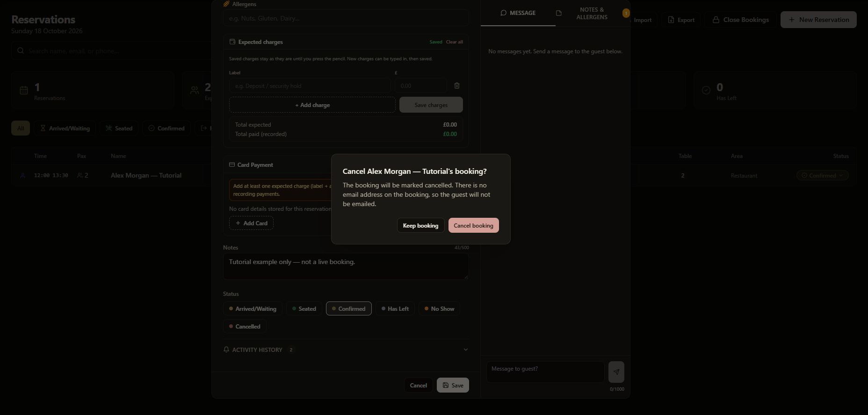The width and height of the screenshot is (868, 415).
Task: Add another expected charge row
Action: (x=312, y=105)
